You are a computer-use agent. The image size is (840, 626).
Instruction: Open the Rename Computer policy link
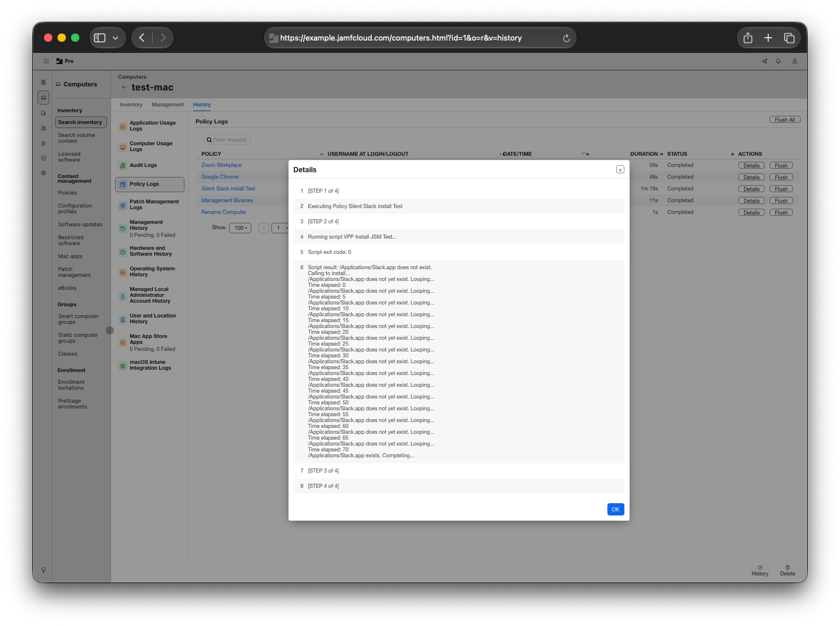[x=224, y=212]
